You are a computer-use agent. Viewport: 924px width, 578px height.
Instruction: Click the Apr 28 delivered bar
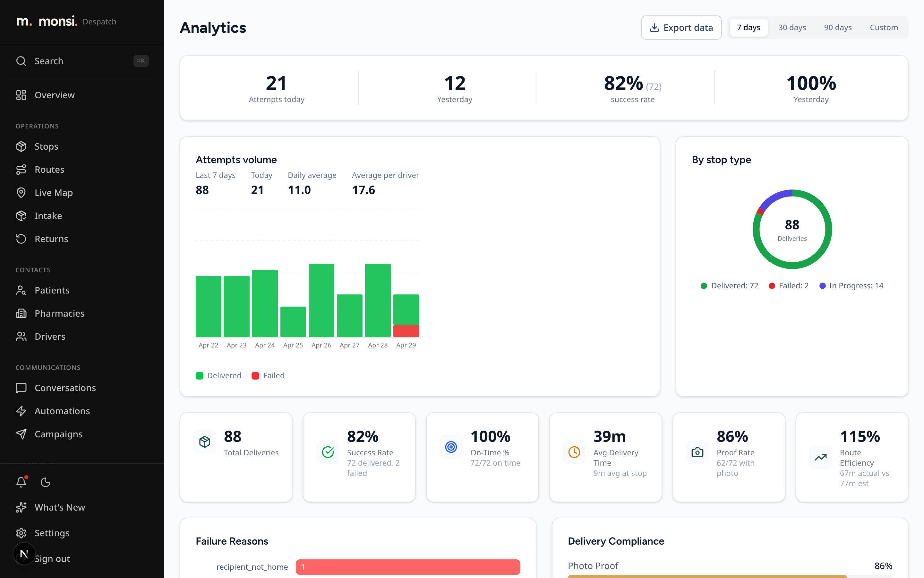pyautogui.click(x=378, y=300)
